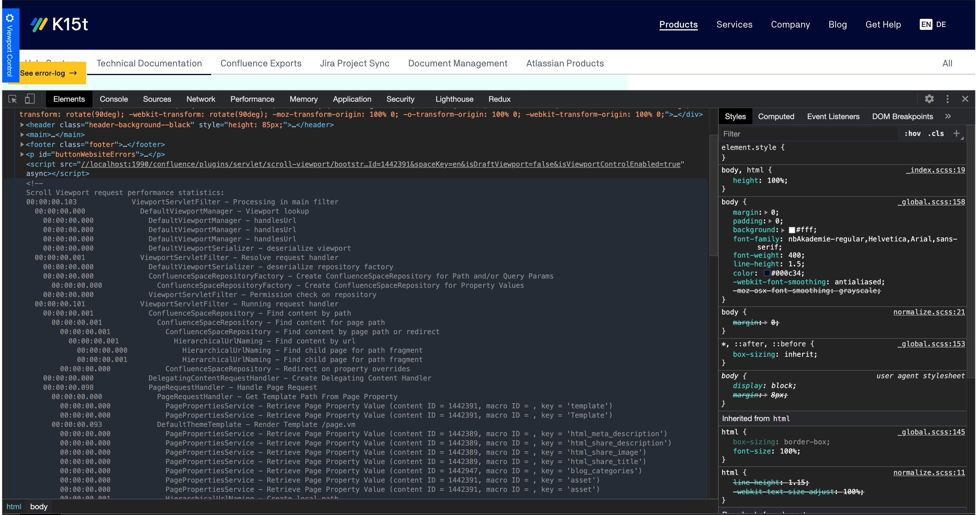Click the more panels chevron next to DOM Breakpoints

point(949,116)
